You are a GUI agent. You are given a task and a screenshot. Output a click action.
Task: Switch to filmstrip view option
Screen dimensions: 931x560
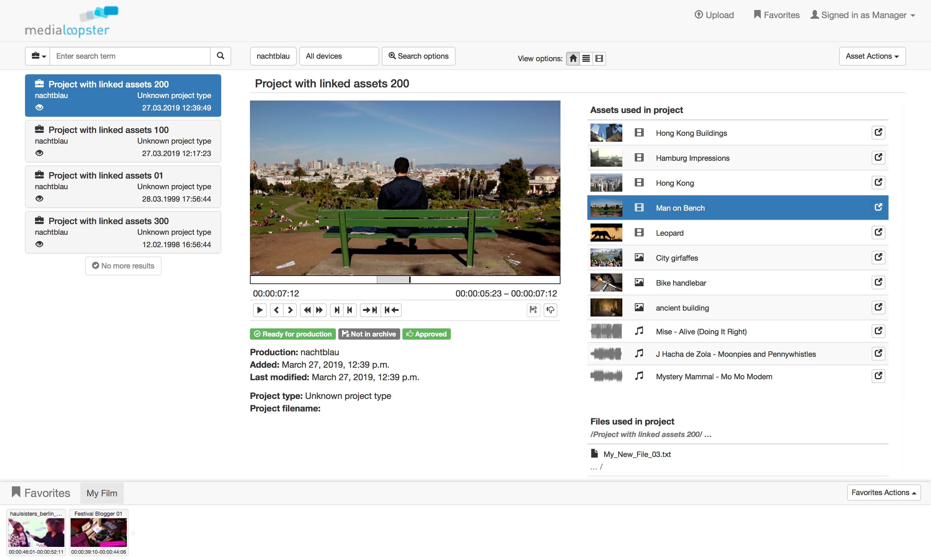pos(599,58)
